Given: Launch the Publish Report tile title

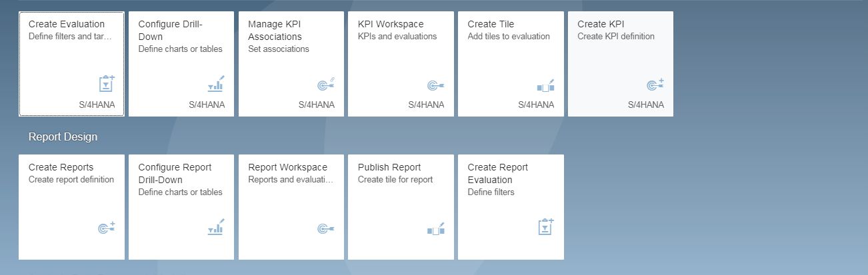Looking at the screenshot, I should click(x=389, y=167).
